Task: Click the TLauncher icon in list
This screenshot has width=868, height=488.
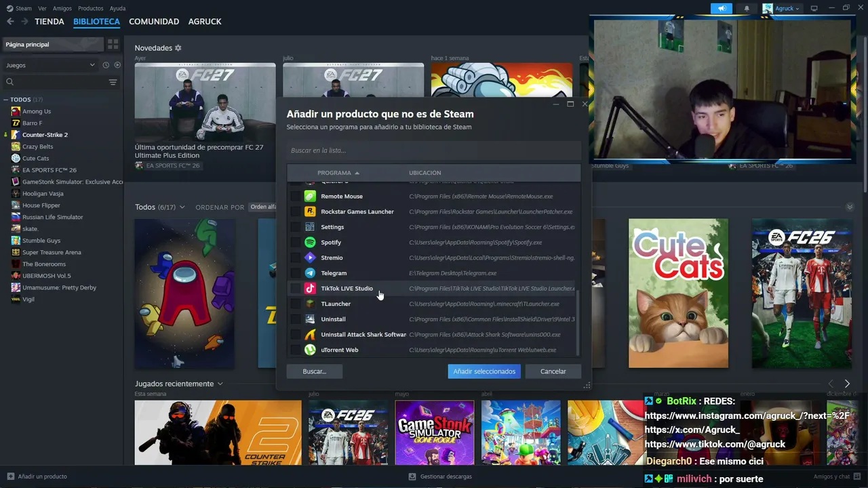Action: (310, 304)
